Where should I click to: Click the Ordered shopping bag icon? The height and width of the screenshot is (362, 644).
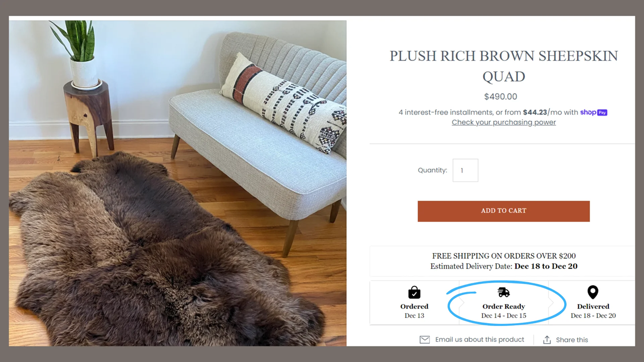pyautogui.click(x=414, y=292)
